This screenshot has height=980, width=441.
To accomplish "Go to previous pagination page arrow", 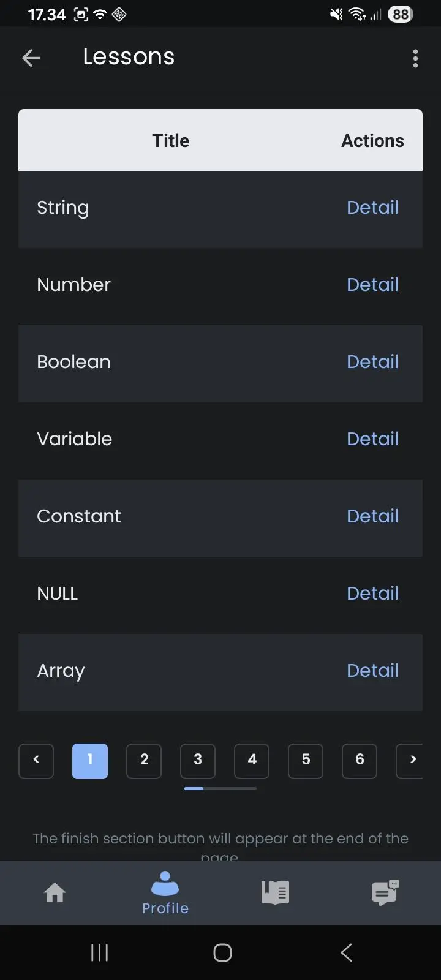I will [x=36, y=761].
